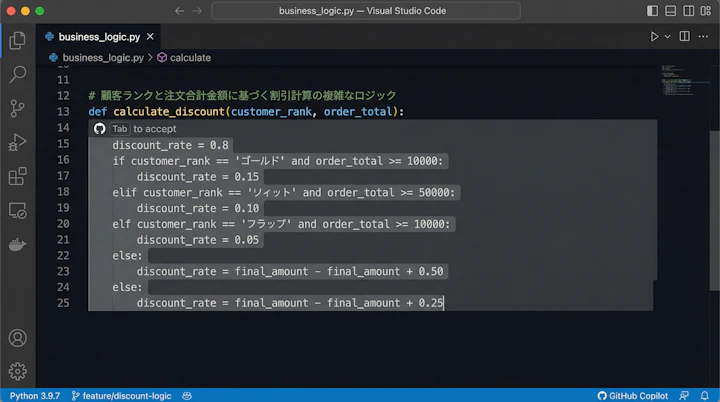The image size is (720, 402).
Task: Open the Explorer view in activity bar
Action: (17, 40)
